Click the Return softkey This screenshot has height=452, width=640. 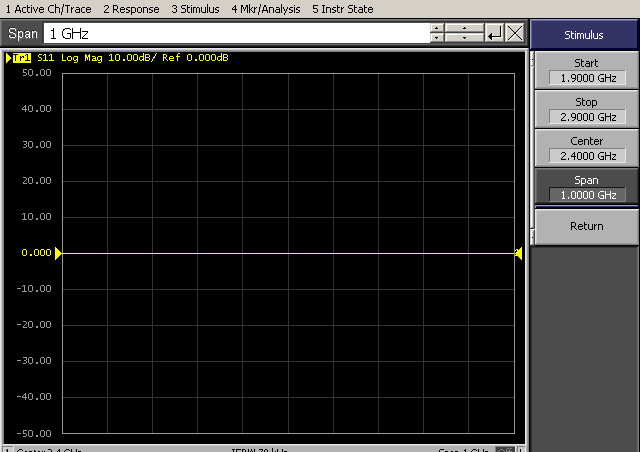point(587,226)
